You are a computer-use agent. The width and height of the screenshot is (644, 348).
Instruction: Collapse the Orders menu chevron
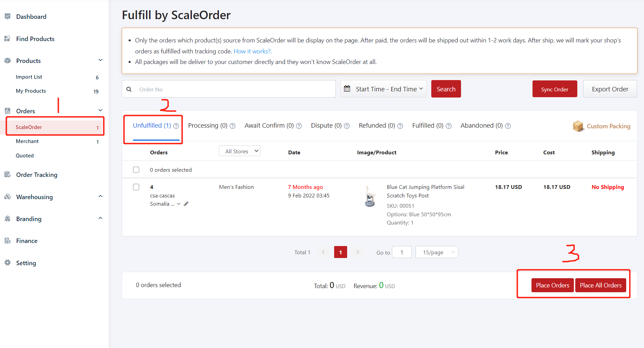tap(101, 110)
